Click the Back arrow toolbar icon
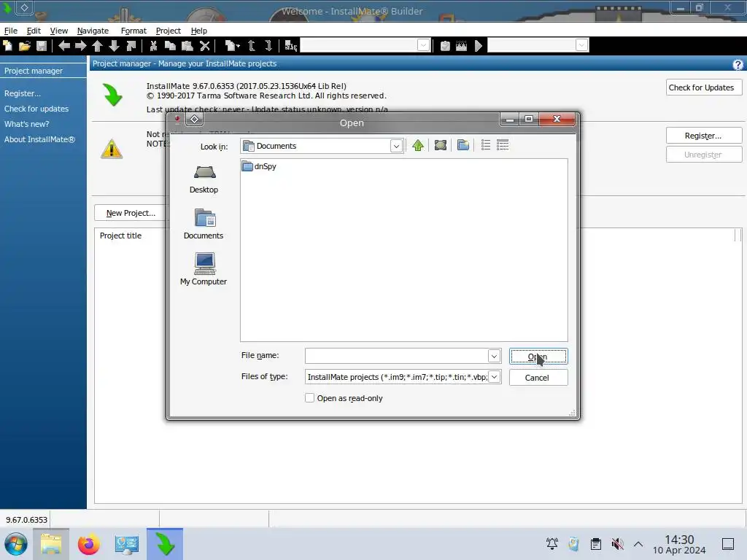Screen dimensions: 747x560 point(64,46)
